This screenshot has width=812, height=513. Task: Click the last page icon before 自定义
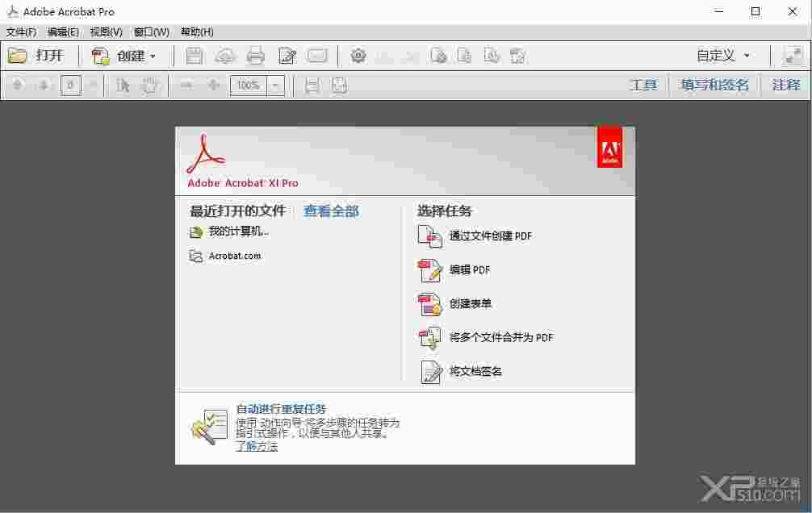tap(518, 56)
